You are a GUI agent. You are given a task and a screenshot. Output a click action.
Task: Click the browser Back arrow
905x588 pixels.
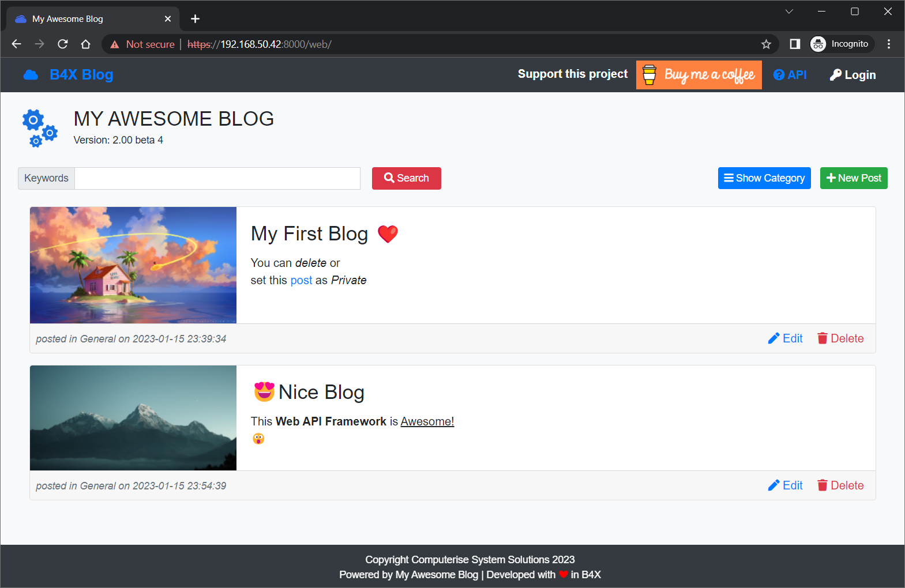[16, 44]
